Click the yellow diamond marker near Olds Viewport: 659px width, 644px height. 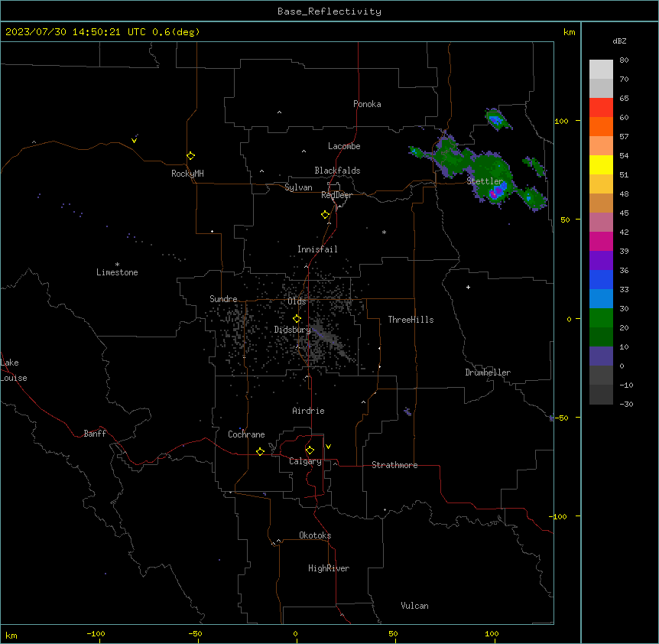pyautogui.click(x=297, y=319)
